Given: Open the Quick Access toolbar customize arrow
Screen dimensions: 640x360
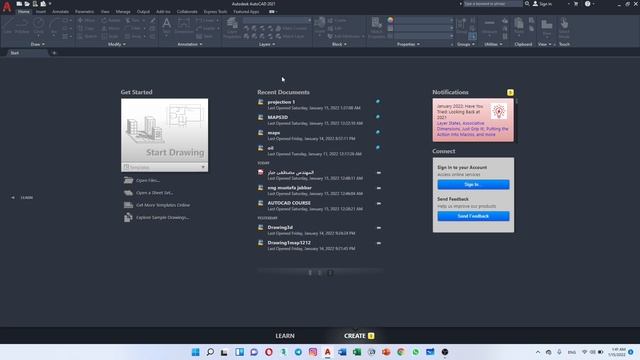Looking at the screenshot, I should [x=50, y=4].
